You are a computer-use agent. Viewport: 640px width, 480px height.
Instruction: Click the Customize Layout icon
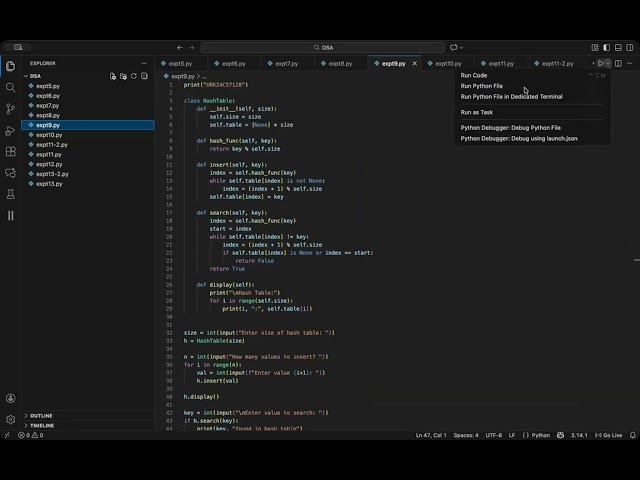coord(595,48)
